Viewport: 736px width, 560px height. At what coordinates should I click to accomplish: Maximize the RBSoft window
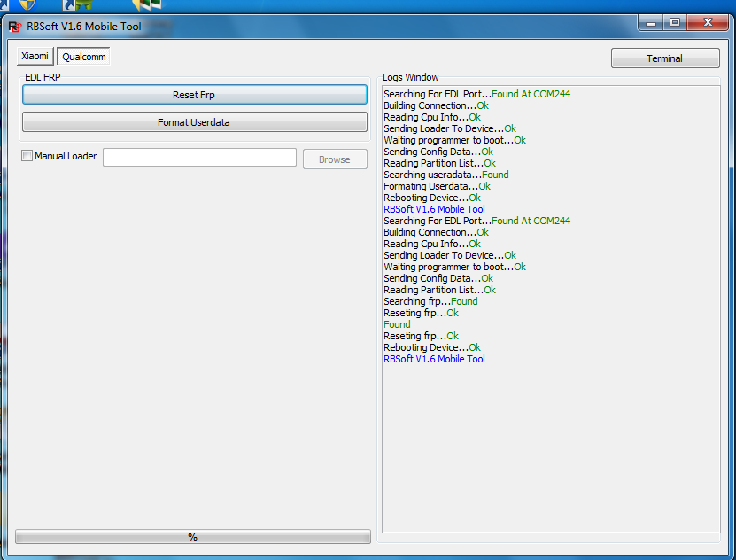[x=675, y=22]
